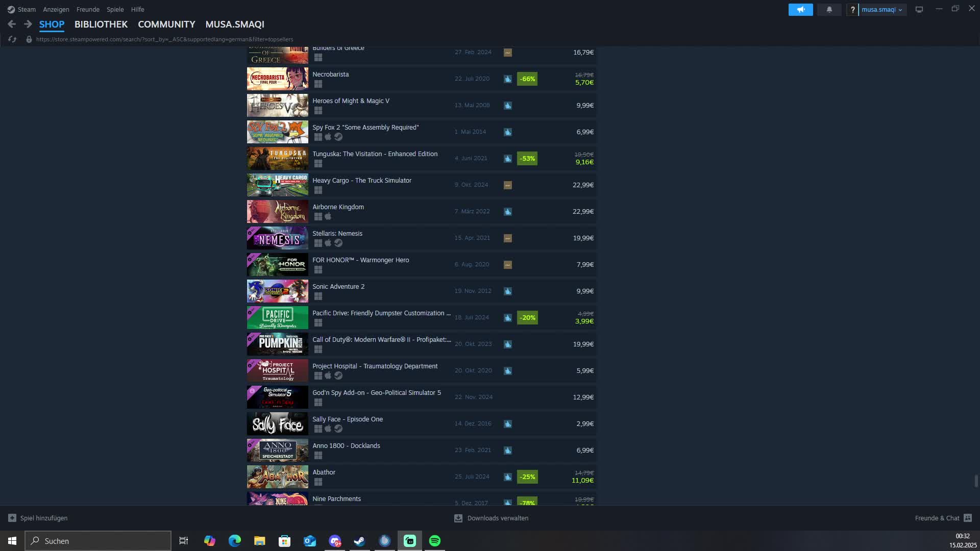Switch to the SHOP tab

click(52, 24)
